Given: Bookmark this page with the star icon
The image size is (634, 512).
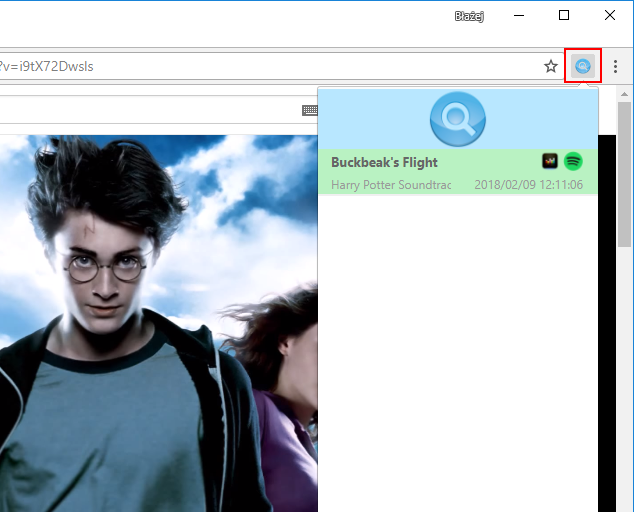Looking at the screenshot, I should [x=551, y=66].
